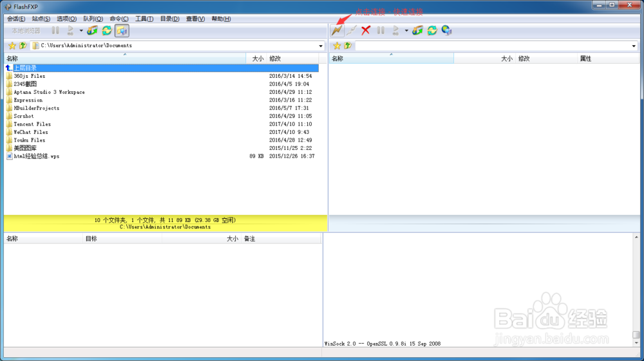Click the left pane up-folder icon

(23, 46)
